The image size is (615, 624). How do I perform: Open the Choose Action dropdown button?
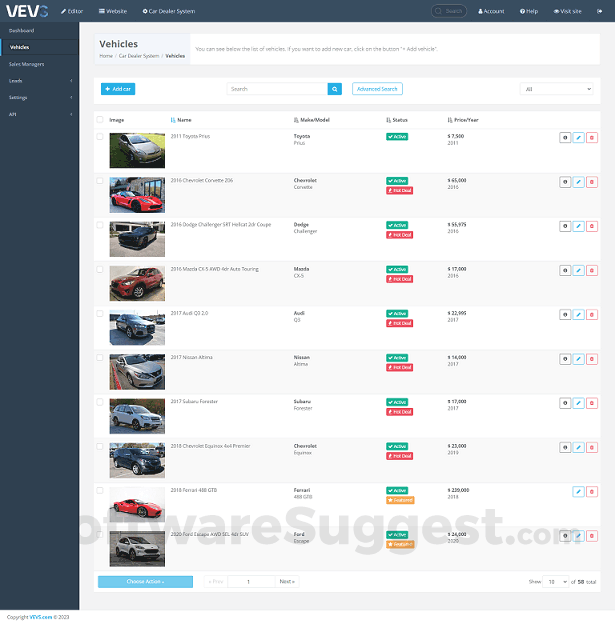(145, 582)
